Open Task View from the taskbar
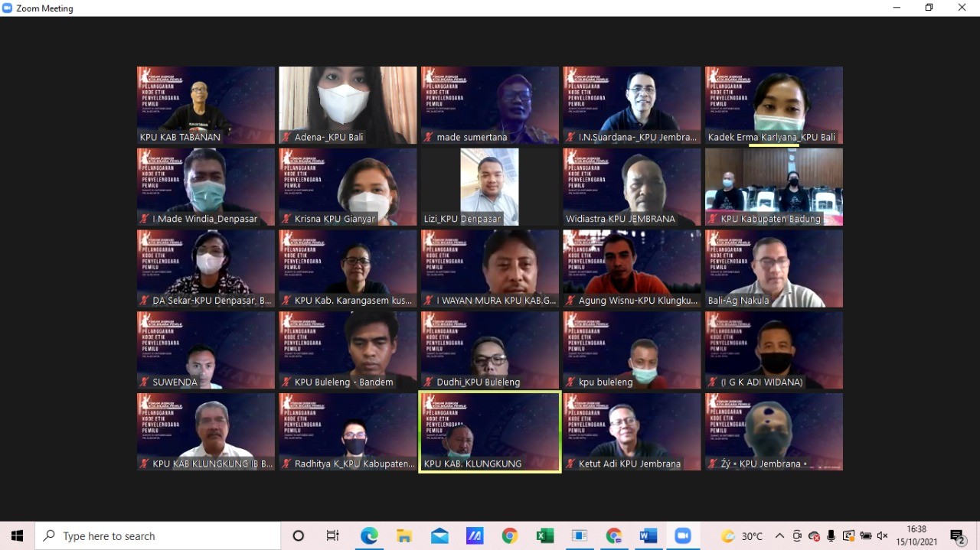 (332, 536)
